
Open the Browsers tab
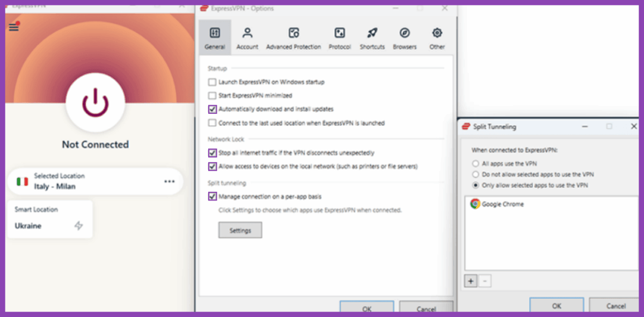point(405,38)
